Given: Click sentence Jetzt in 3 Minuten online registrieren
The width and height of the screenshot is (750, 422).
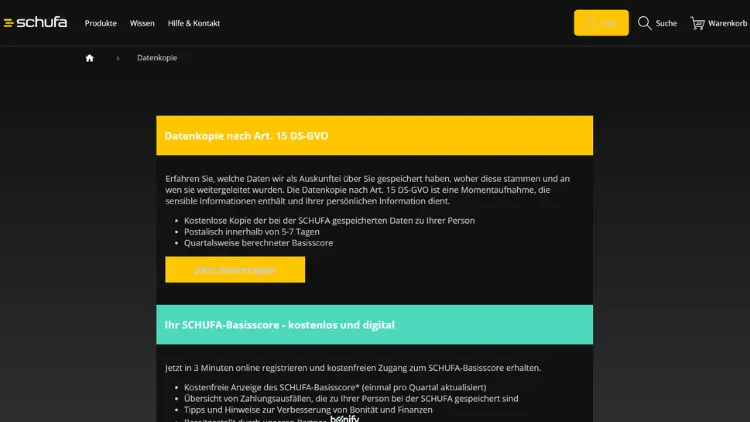Looking at the screenshot, I should pyautogui.click(x=353, y=367).
